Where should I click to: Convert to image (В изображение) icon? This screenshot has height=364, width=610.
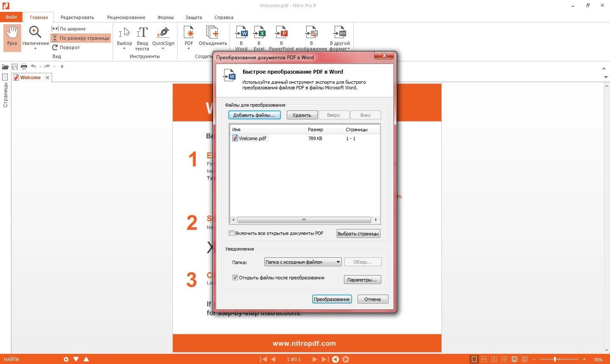(311, 33)
